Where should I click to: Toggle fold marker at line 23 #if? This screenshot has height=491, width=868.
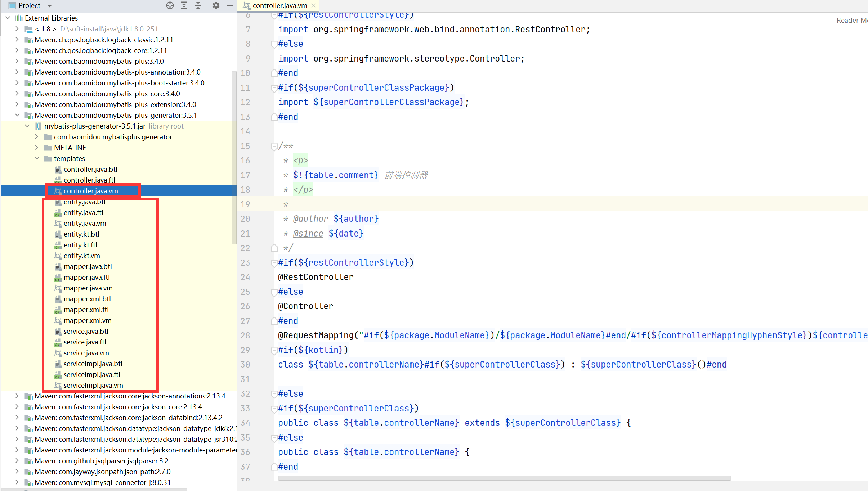click(274, 263)
